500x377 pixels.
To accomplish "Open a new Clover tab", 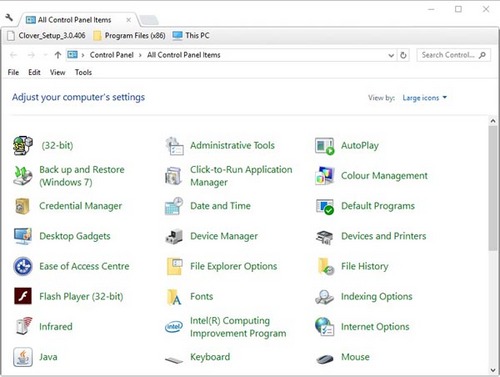I will point(149,20).
